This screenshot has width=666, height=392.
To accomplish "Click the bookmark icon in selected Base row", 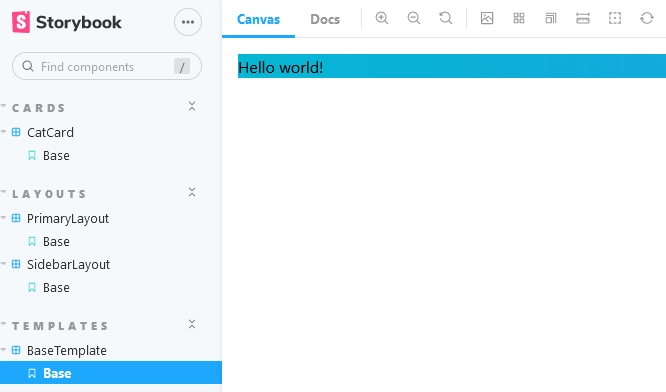I will [32, 373].
